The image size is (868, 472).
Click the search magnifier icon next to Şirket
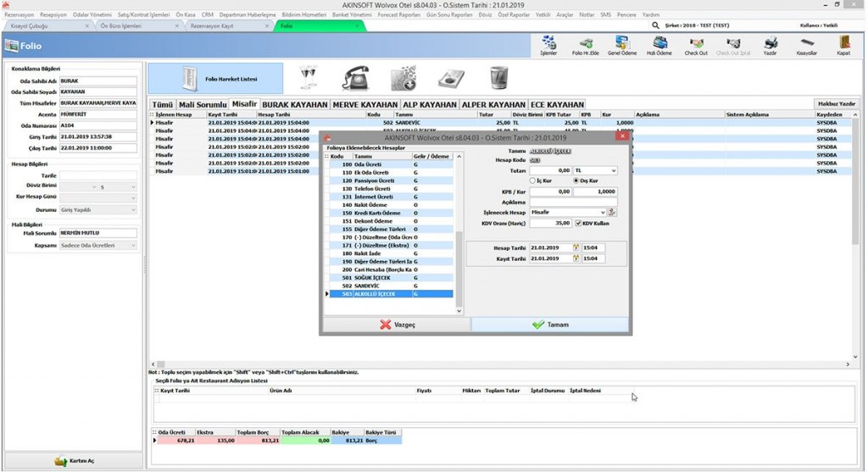(655, 25)
